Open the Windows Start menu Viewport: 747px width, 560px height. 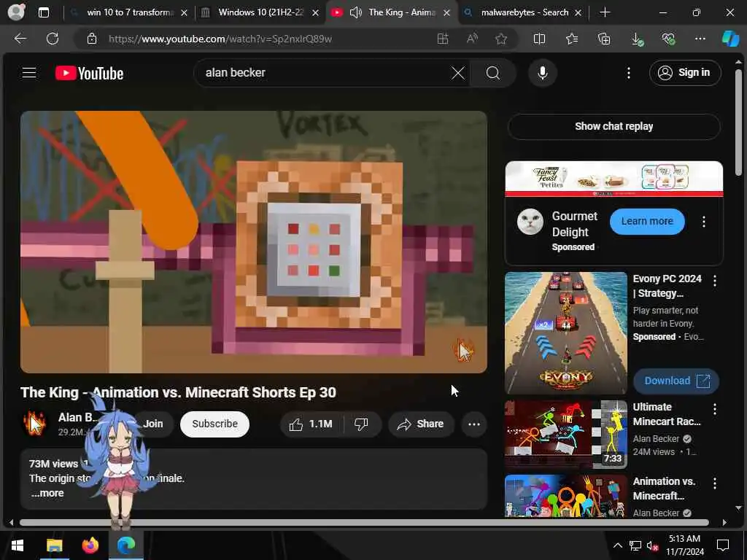coord(18,545)
